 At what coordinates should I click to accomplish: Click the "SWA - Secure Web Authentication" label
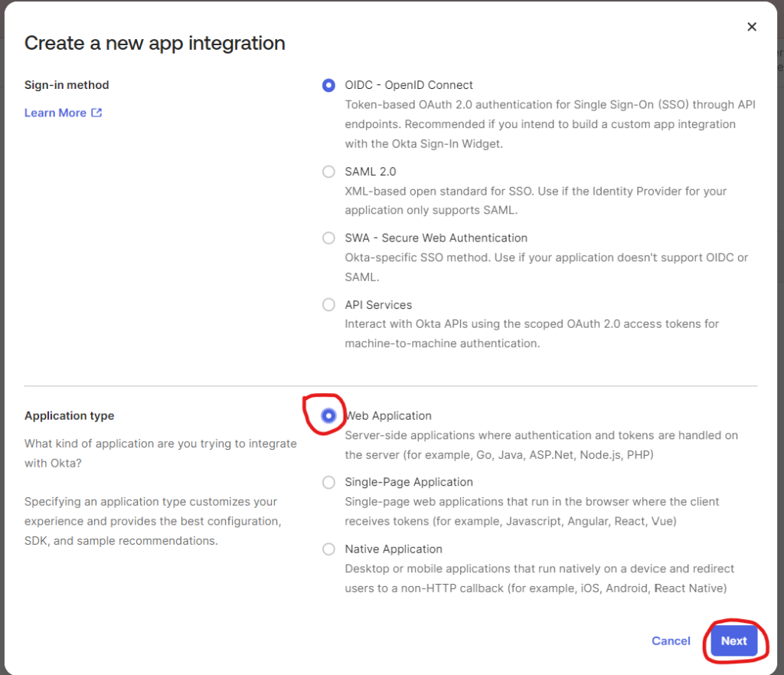point(436,238)
